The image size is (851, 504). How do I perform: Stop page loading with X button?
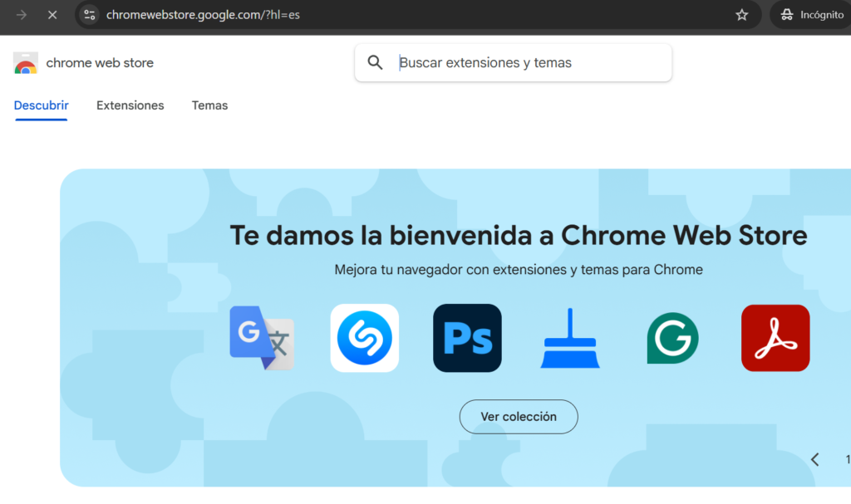52,15
